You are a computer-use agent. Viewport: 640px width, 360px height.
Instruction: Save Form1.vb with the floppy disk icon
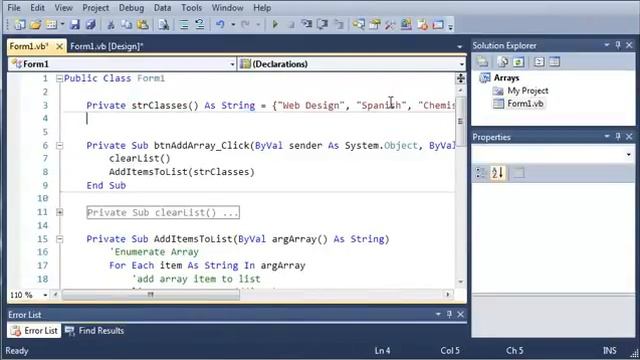click(75, 24)
